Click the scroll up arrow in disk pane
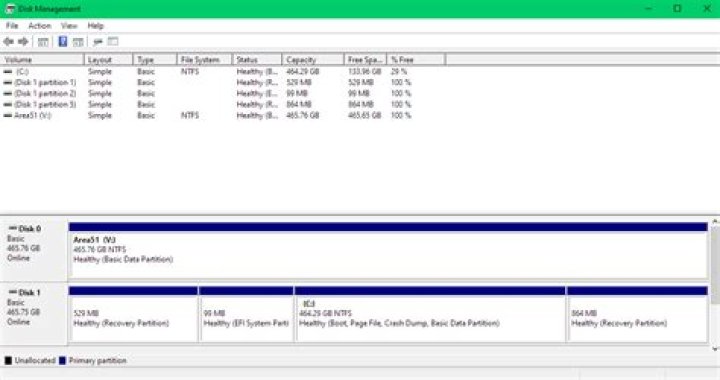This screenshot has height=380, width=720. coord(715,222)
